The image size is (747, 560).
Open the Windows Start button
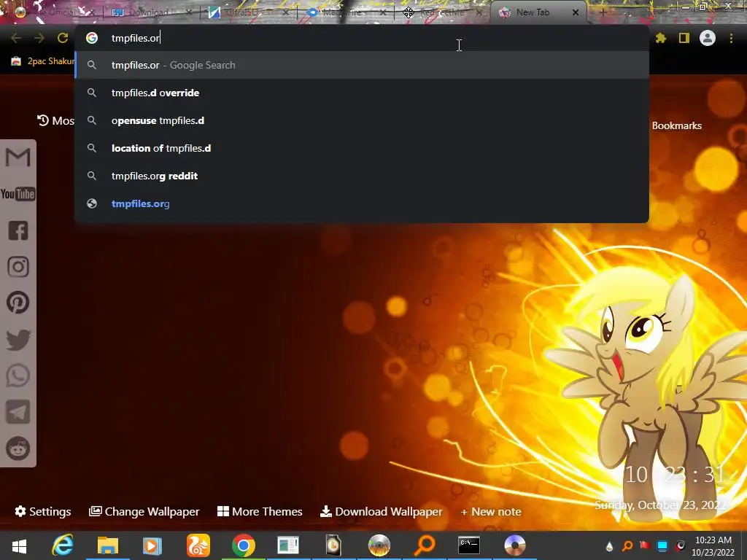(19, 545)
